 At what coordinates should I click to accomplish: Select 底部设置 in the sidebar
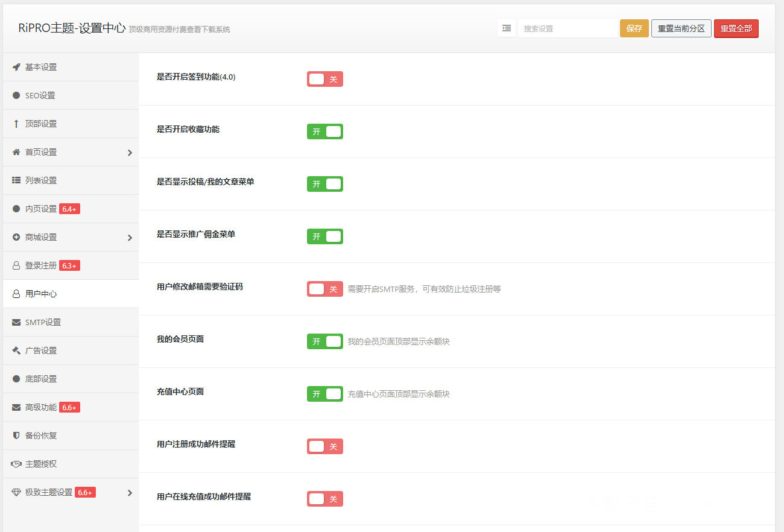coord(71,379)
